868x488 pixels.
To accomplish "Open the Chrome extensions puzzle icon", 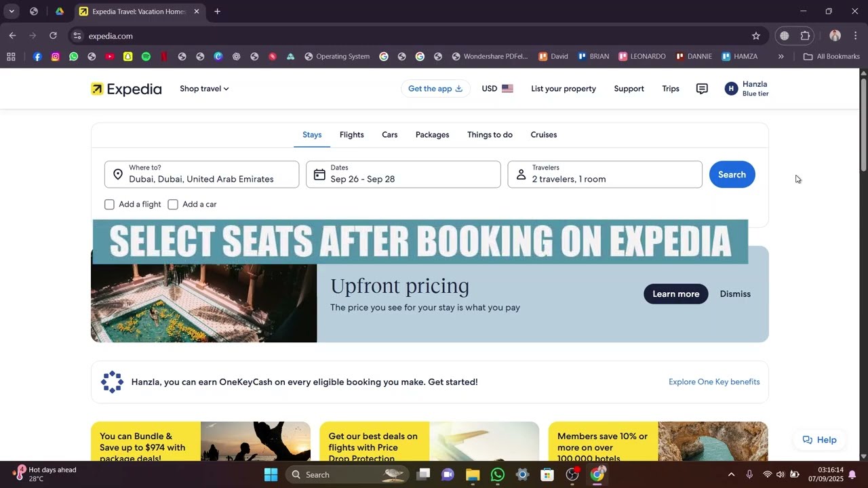I will (806, 36).
